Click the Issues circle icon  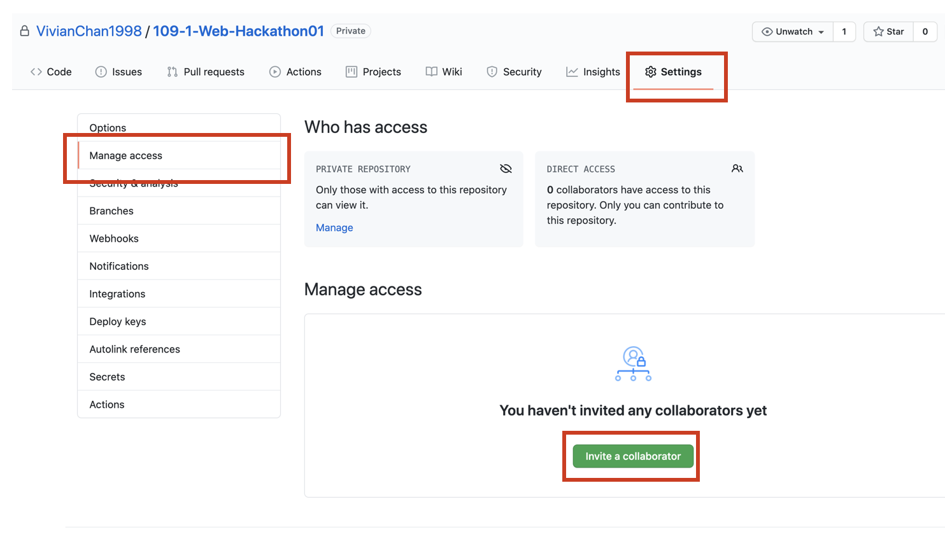pos(101,72)
